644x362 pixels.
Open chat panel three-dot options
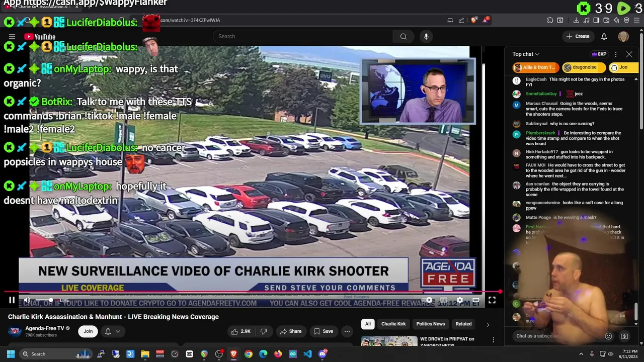click(616, 54)
